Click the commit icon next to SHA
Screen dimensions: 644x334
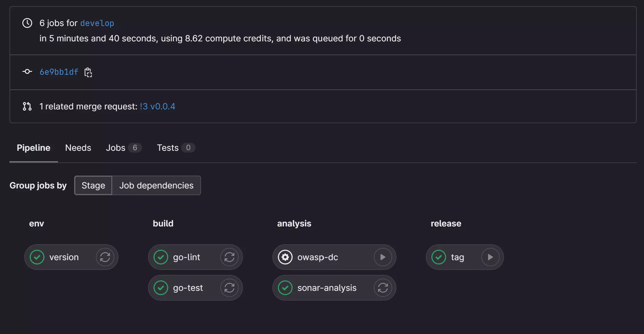[27, 72]
